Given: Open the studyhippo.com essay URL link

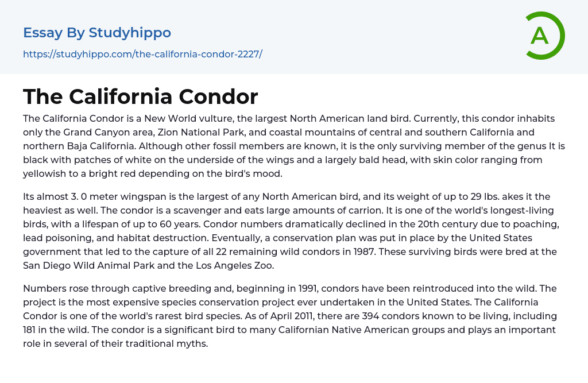Looking at the screenshot, I should click(142, 55).
